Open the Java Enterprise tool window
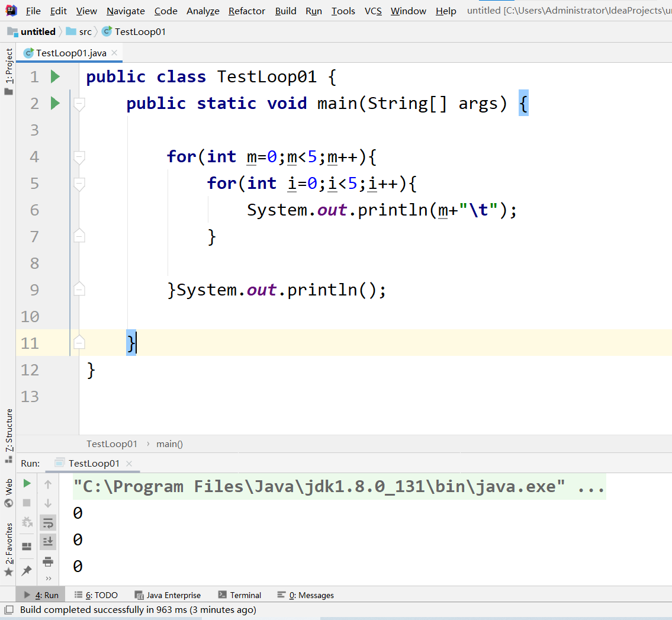 (168, 595)
